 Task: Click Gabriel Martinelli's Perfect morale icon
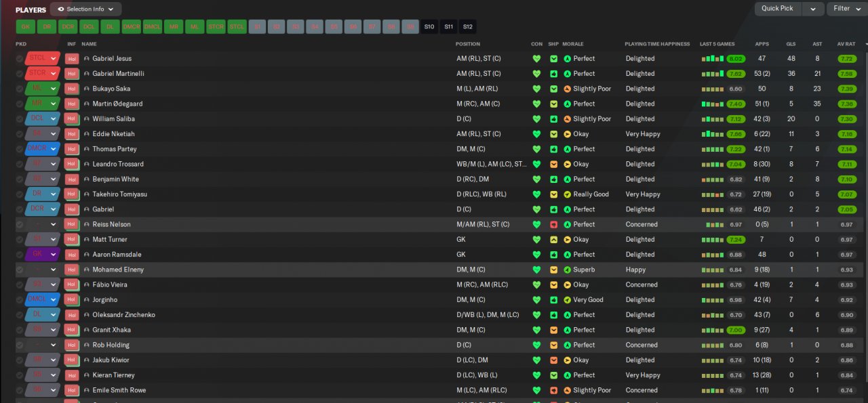click(x=568, y=74)
